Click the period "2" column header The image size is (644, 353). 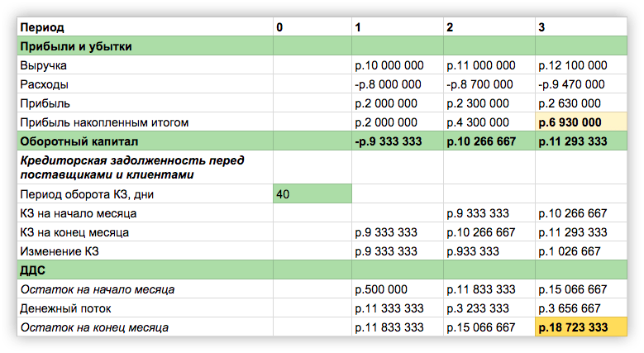[450, 27]
